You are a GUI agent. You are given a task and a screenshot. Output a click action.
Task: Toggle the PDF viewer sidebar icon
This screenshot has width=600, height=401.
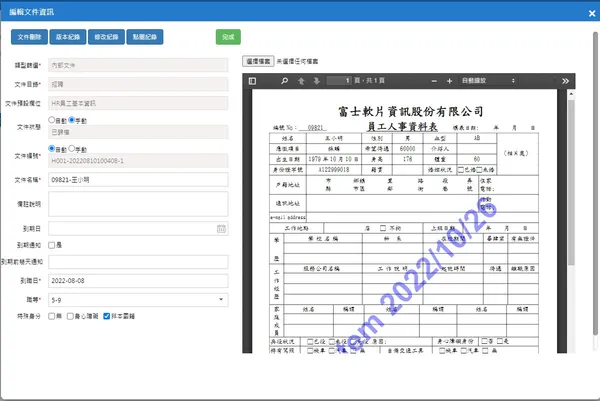click(x=252, y=81)
